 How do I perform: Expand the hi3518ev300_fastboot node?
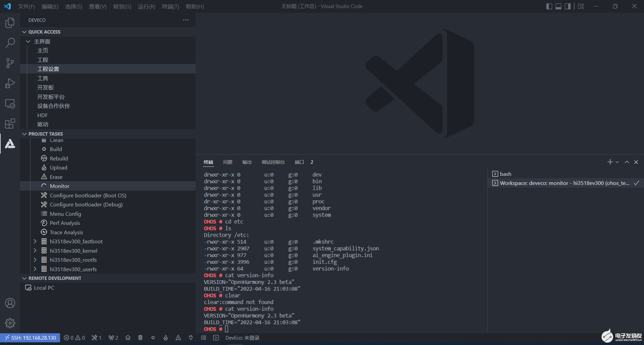(35, 241)
